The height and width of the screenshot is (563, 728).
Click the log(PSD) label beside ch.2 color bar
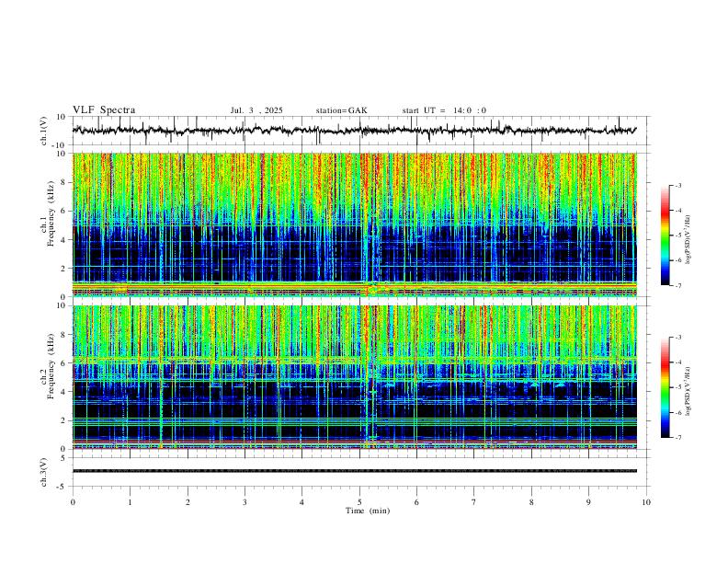[x=688, y=391]
